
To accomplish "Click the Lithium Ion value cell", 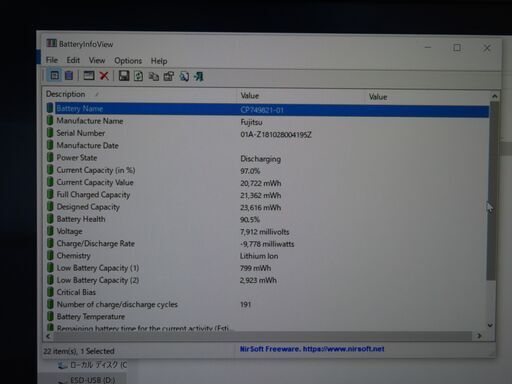I will click(259, 256).
